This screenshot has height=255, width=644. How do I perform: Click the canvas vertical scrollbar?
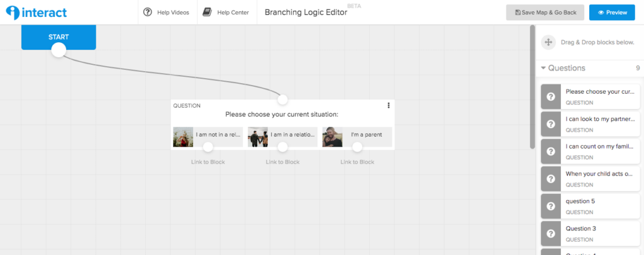pyautogui.click(x=533, y=87)
